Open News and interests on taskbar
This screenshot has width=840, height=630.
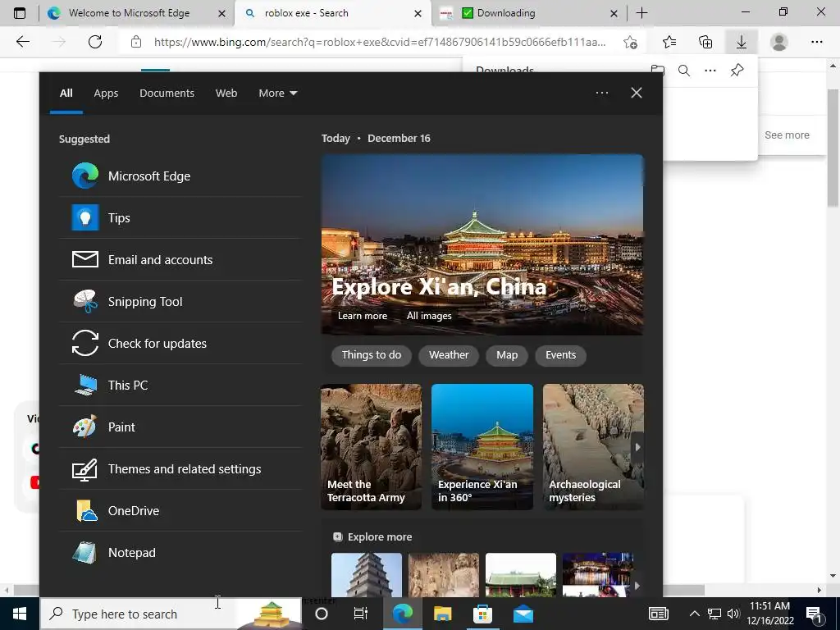659,614
